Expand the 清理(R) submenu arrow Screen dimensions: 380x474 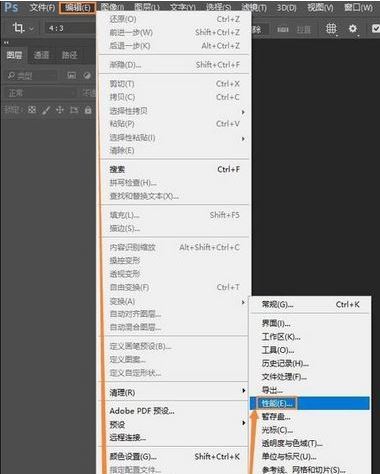click(244, 390)
